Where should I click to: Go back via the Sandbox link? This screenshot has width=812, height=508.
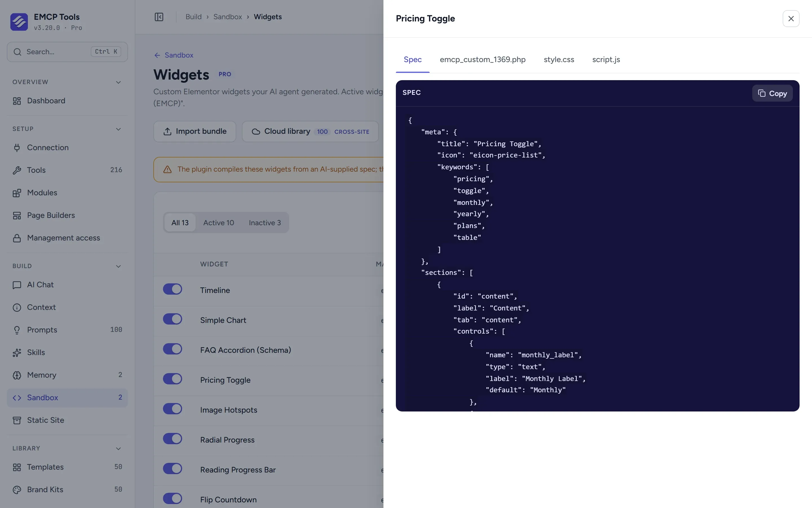(173, 55)
